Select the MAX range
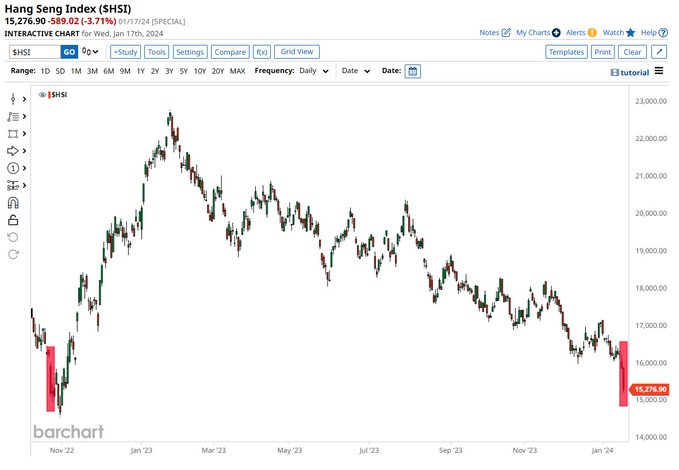This screenshot has width=679, height=470. click(237, 71)
